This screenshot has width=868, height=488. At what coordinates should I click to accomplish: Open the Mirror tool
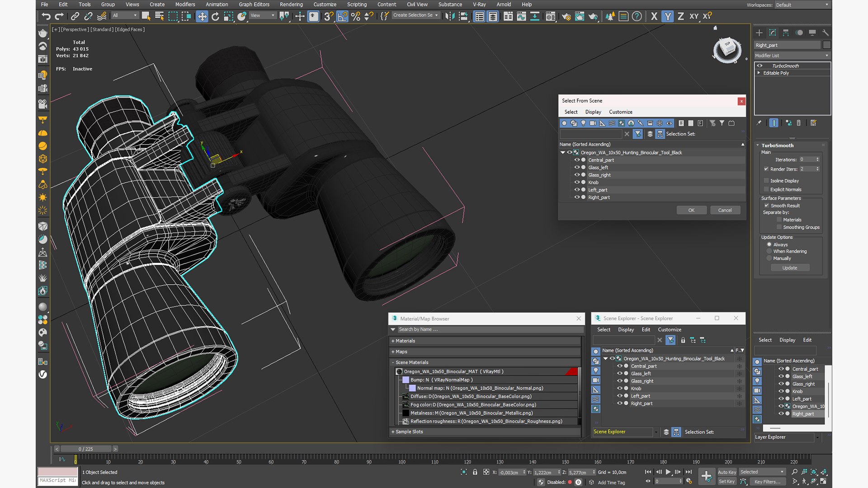449,17
